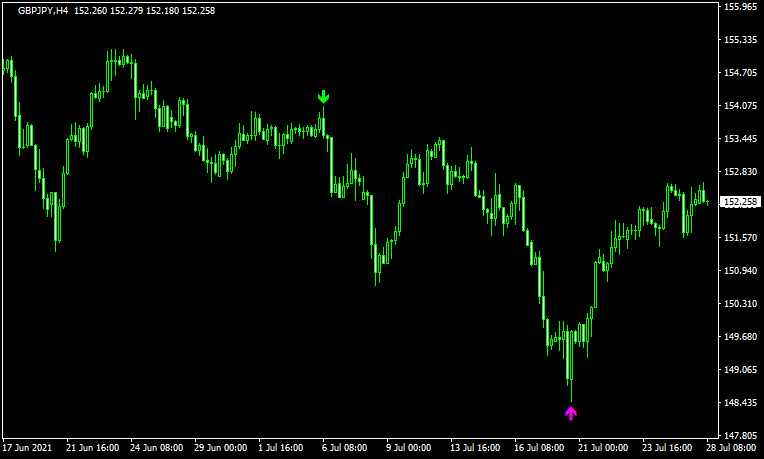Click the current price tag 152.258
The image size is (764, 459).
point(741,202)
